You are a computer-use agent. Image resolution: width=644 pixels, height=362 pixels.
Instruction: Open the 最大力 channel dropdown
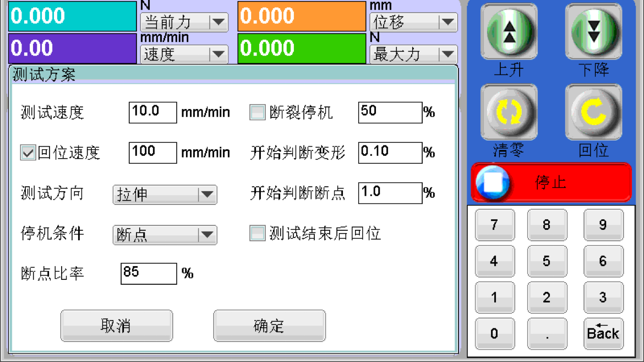coord(413,54)
